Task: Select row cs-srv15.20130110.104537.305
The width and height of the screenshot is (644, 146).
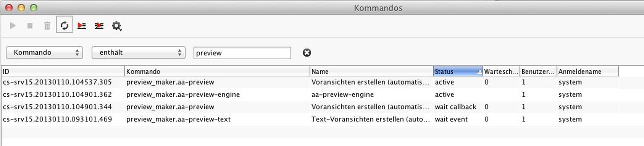Action: pos(57,82)
